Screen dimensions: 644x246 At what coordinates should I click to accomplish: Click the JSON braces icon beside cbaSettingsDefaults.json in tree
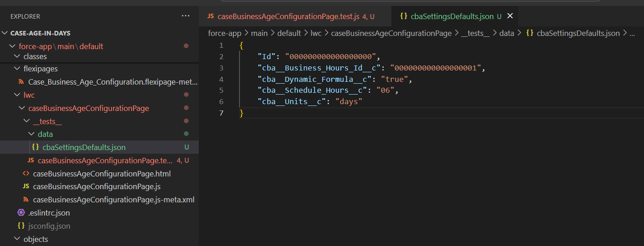(x=35, y=147)
